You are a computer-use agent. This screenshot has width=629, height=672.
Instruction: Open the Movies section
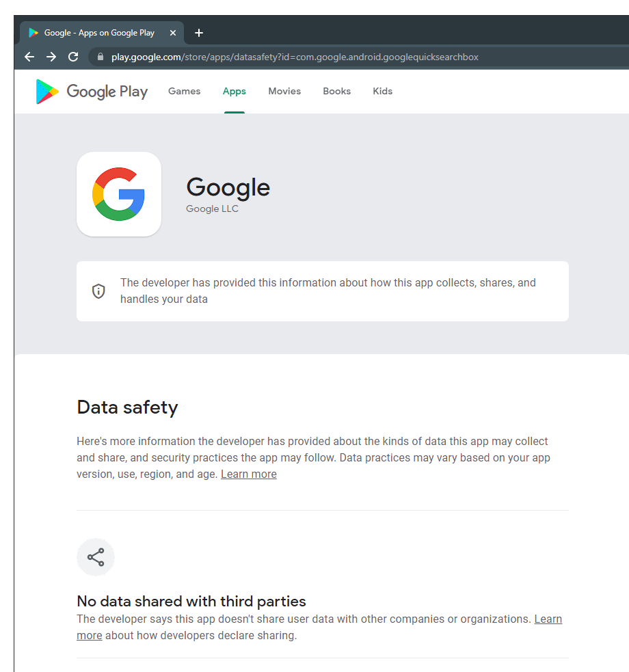(x=284, y=91)
